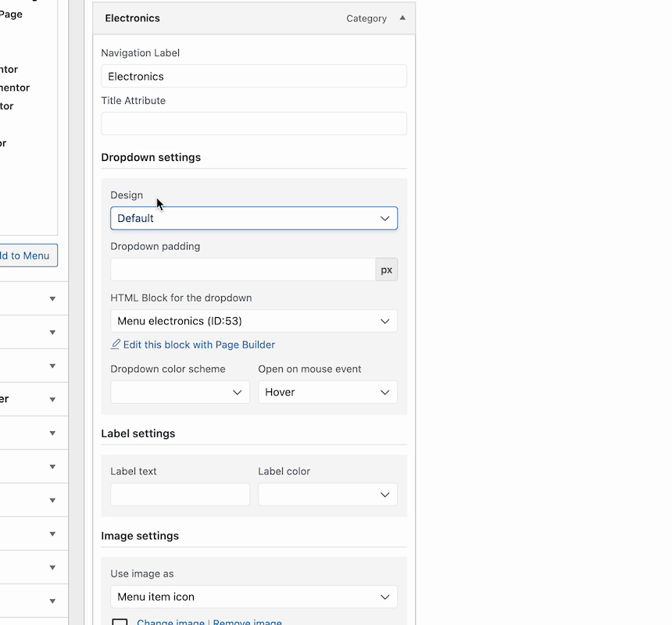Open the Dropdown color scheme selector

(180, 392)
